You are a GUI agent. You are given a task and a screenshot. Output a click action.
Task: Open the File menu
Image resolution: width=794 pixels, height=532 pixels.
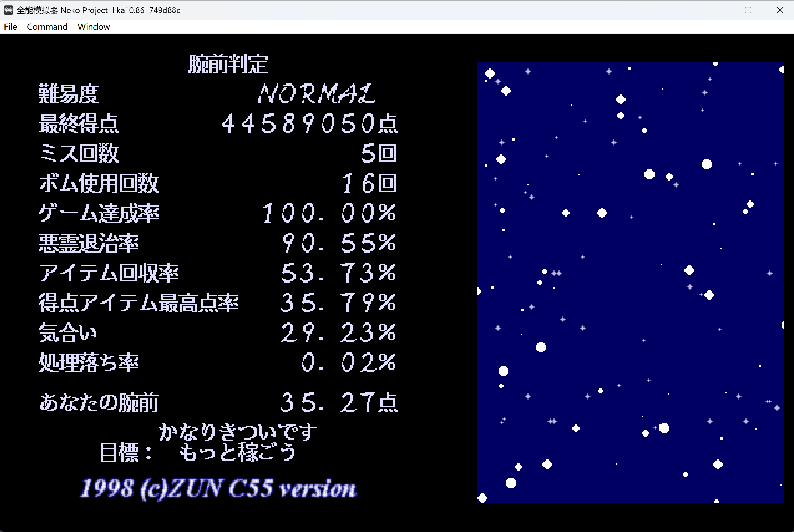10,27
